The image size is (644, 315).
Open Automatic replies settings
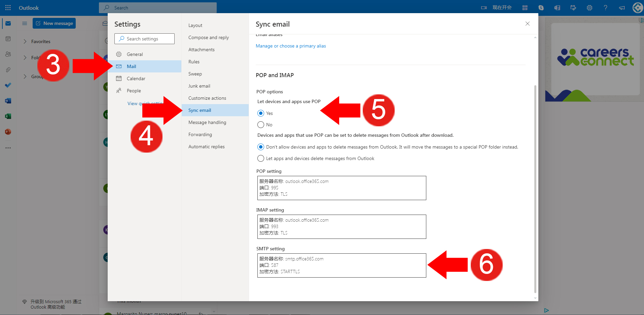click(215, 147)
